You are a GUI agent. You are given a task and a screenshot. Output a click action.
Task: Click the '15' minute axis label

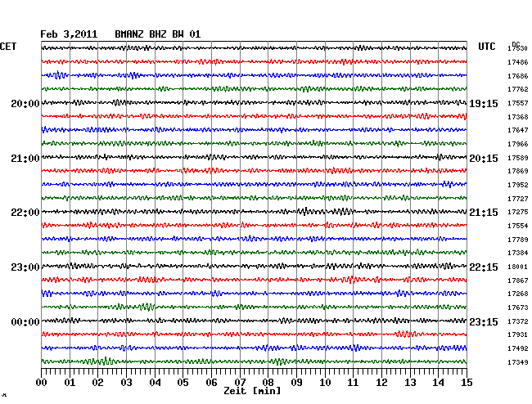pyautogui.click(x=467, y=383)
